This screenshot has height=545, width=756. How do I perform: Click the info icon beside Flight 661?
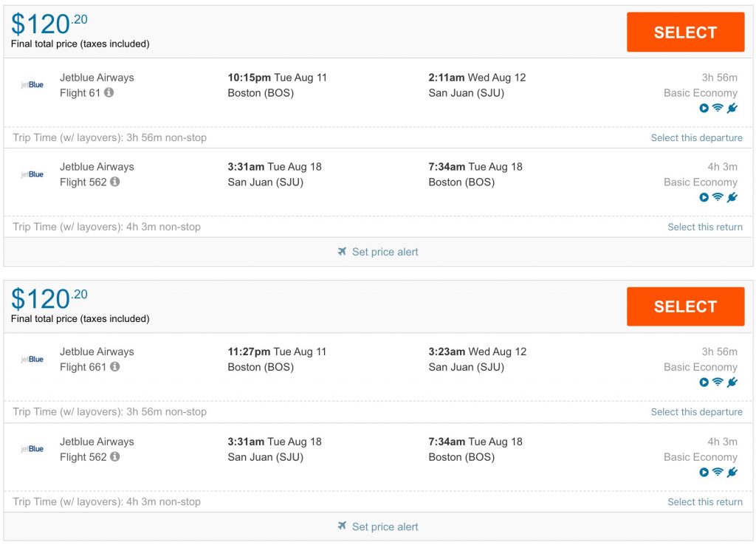pos(115,367)
